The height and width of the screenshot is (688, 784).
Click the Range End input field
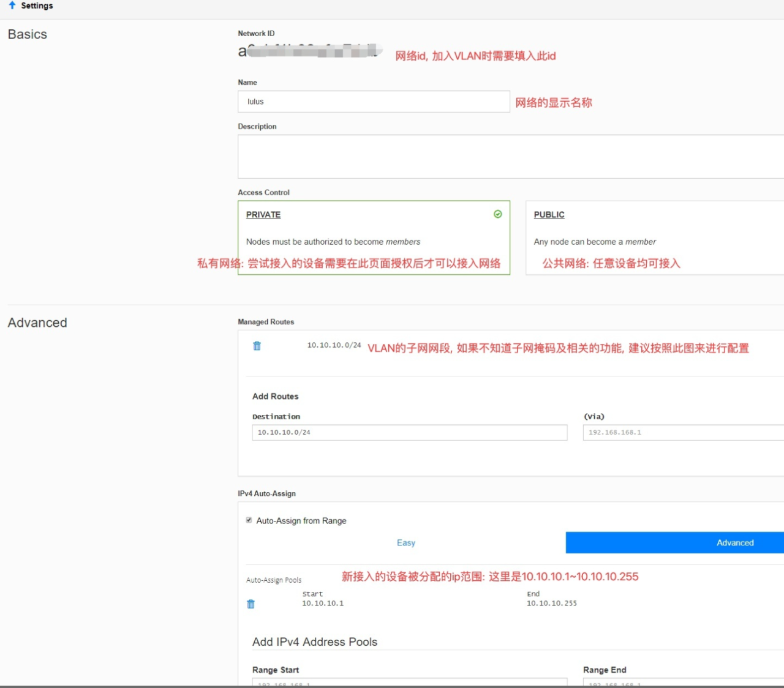coord(683,682)
